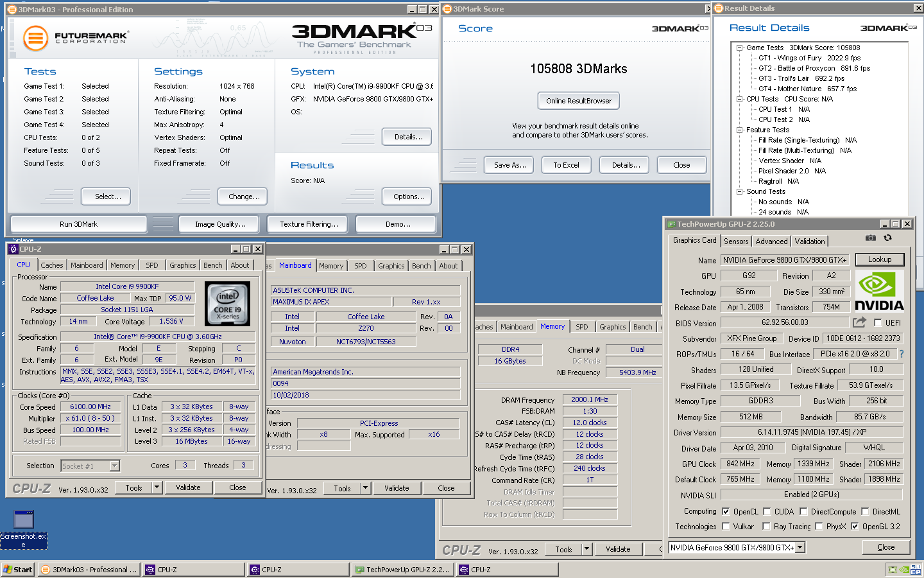Screen dimensions: 924x578
Task: Check the Vulkan technologies checkbox
Action: coord(726,526)
